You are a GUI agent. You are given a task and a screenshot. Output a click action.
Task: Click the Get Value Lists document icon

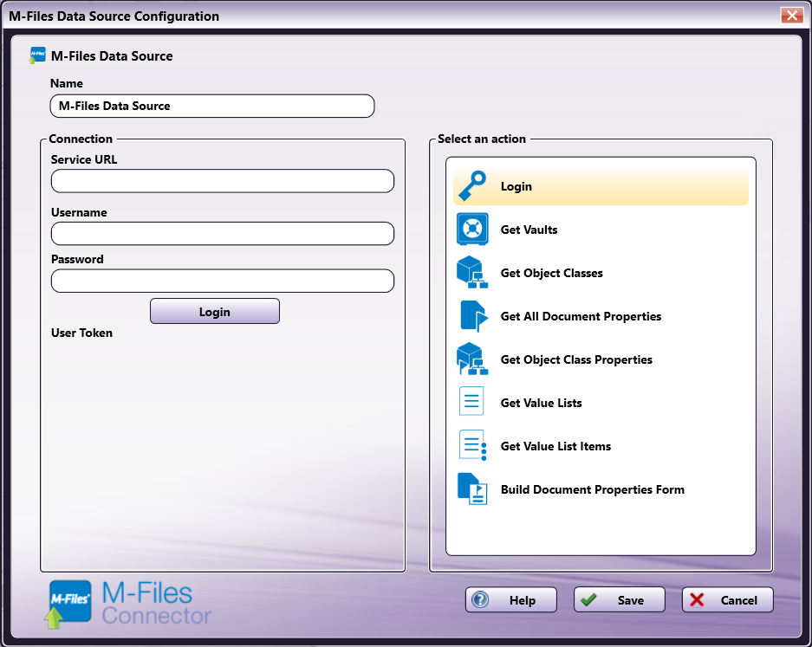point(471,401)
